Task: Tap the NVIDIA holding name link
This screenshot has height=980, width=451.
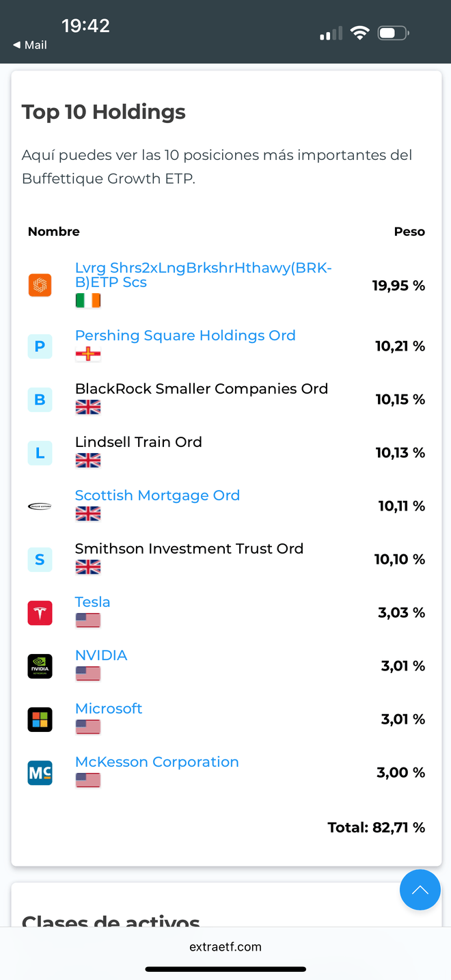Action: click(101, 655)
